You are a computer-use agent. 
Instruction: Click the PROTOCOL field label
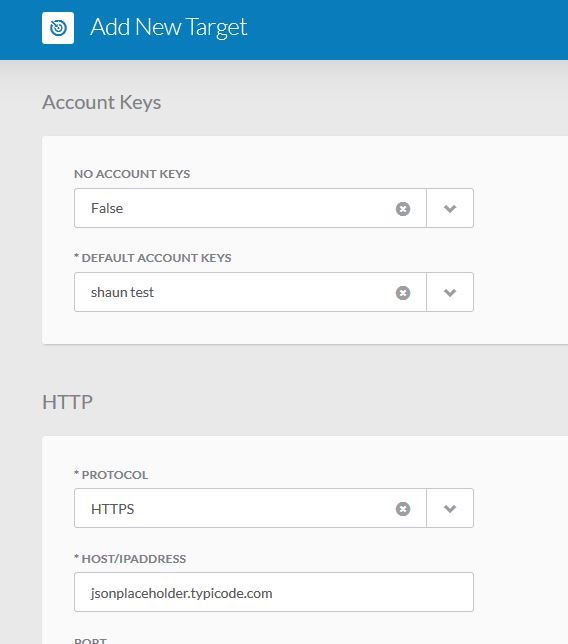point(111,475)
